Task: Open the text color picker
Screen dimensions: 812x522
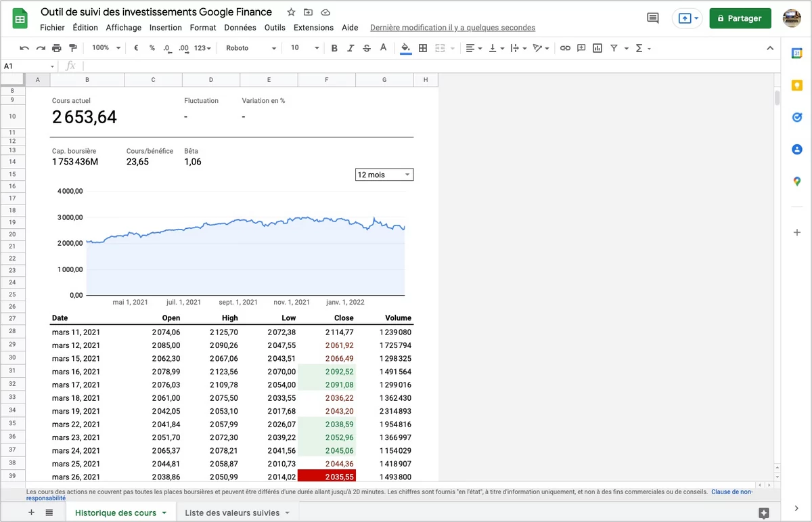Action: (x=384, y=48)
